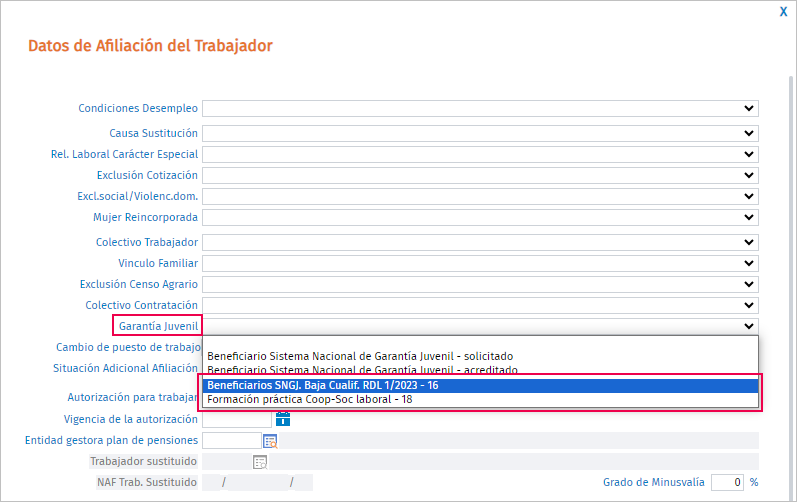Click the Vigencia de la autorización date field
Image resolution: width=797 pixels, height=502 pixels.
(x=237, y=419)
